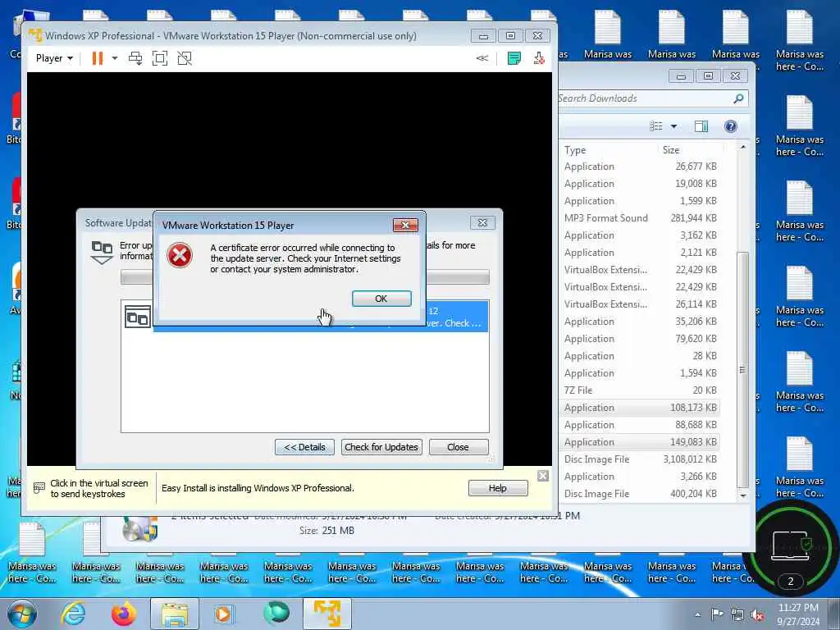Switch to VMware Player taskbar button
This screenshot has height=630, width=840.
(x=327, y=614)
